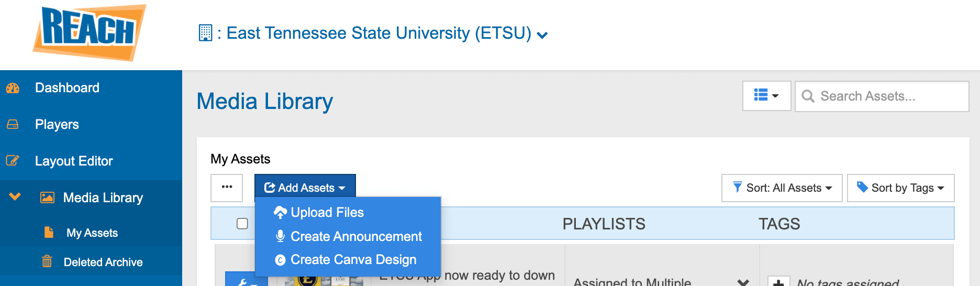Image resolution: width=980 pixels, height=286 pixels.
Task: Choose Create Canva Design option
Action: point(353,259)
